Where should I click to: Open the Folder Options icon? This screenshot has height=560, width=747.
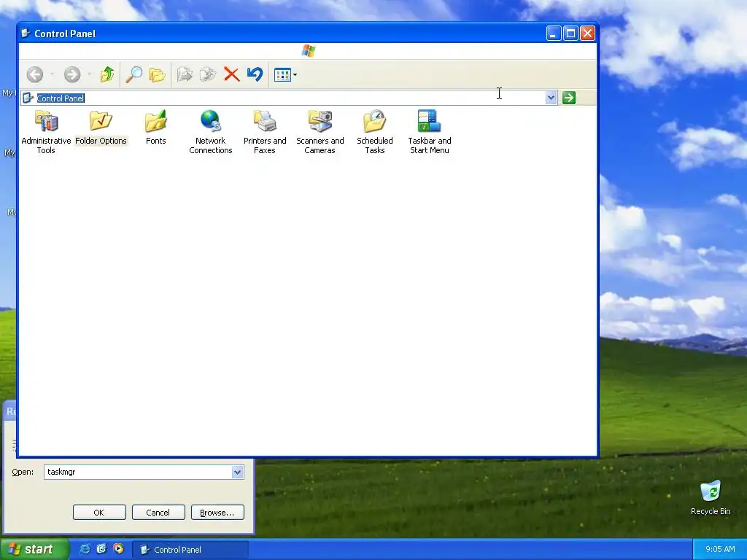pyautogui.click(x=101, y=128)
